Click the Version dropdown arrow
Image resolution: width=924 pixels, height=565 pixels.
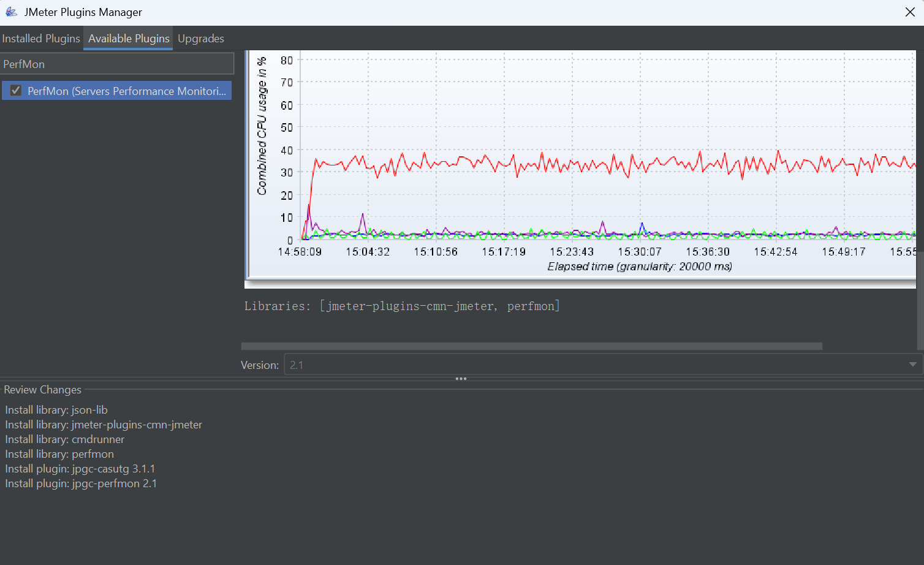coord(912,365)
